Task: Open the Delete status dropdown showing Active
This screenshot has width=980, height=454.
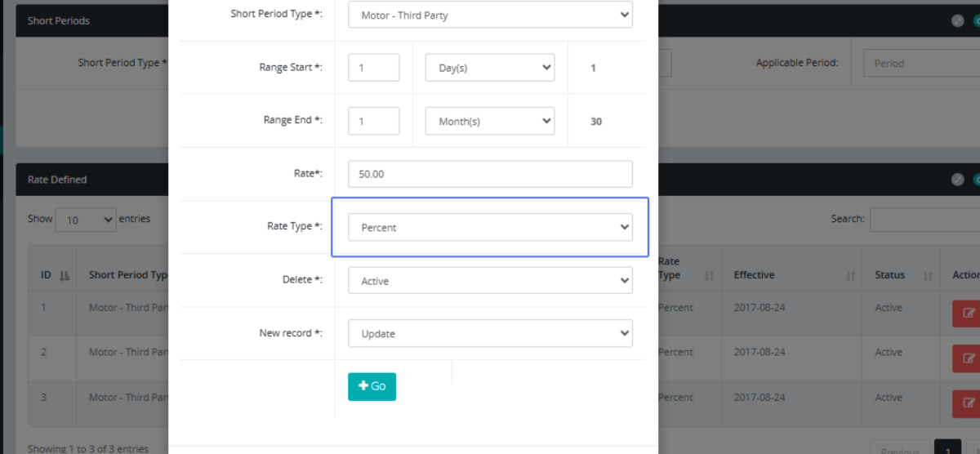Action: click(x=490, y=280)
